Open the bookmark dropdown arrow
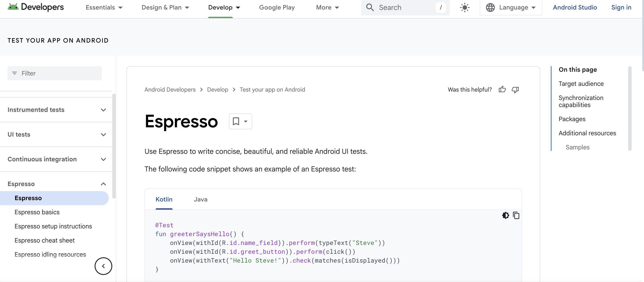644x282 pixels. tap(246, 122)
